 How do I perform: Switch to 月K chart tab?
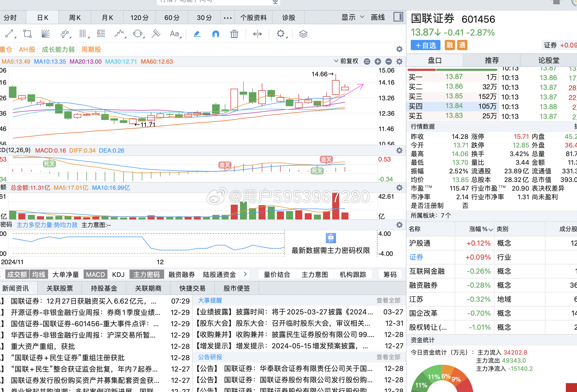click(107, 18)
